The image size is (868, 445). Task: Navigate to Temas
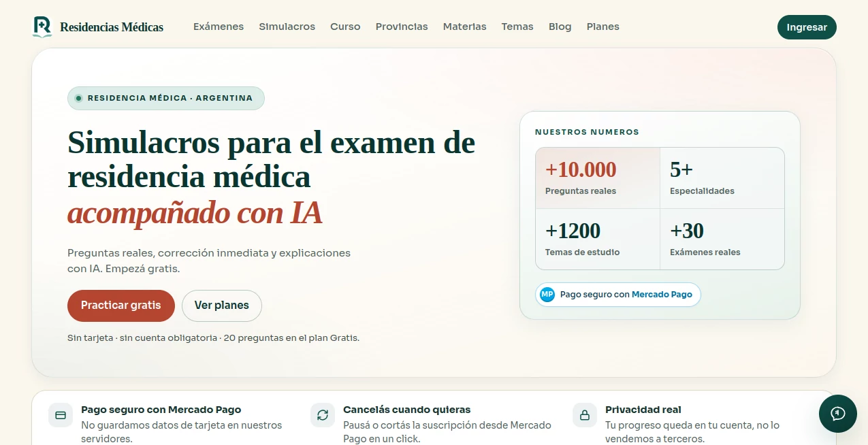517,27
